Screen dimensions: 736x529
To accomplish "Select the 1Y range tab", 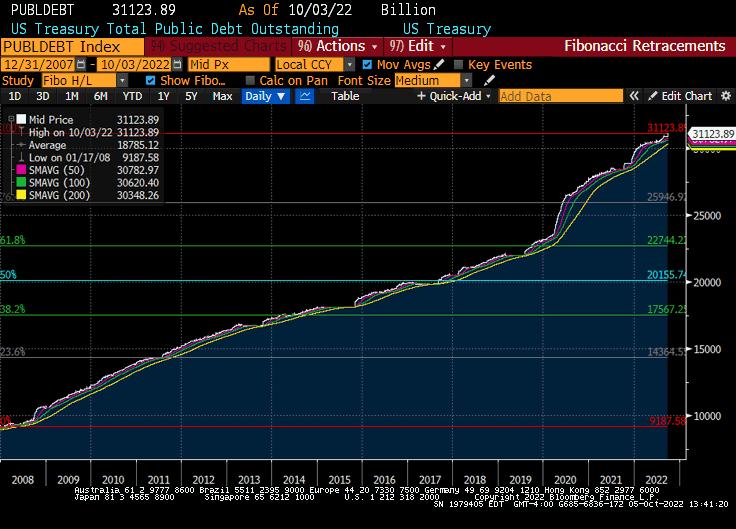I will coord(163,96).
